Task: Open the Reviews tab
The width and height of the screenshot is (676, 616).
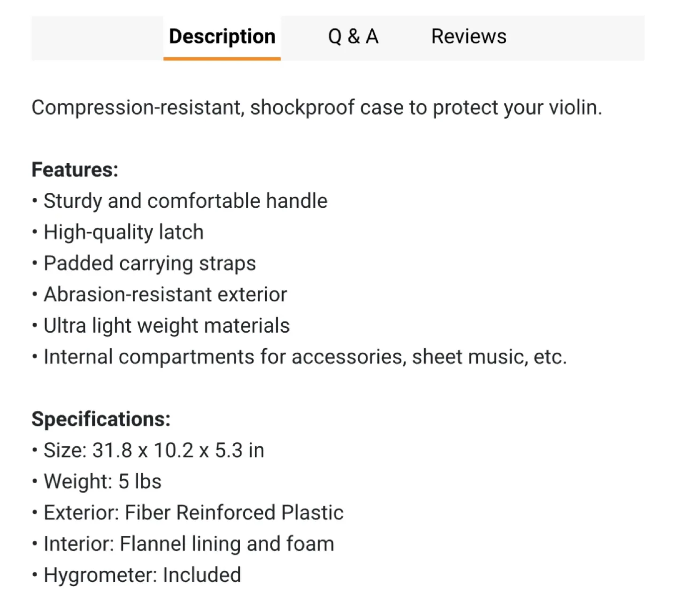Action: [469, 36]
